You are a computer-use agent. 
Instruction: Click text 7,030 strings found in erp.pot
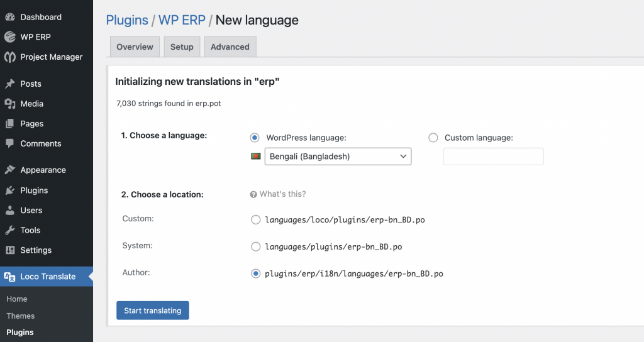(169, 104)
